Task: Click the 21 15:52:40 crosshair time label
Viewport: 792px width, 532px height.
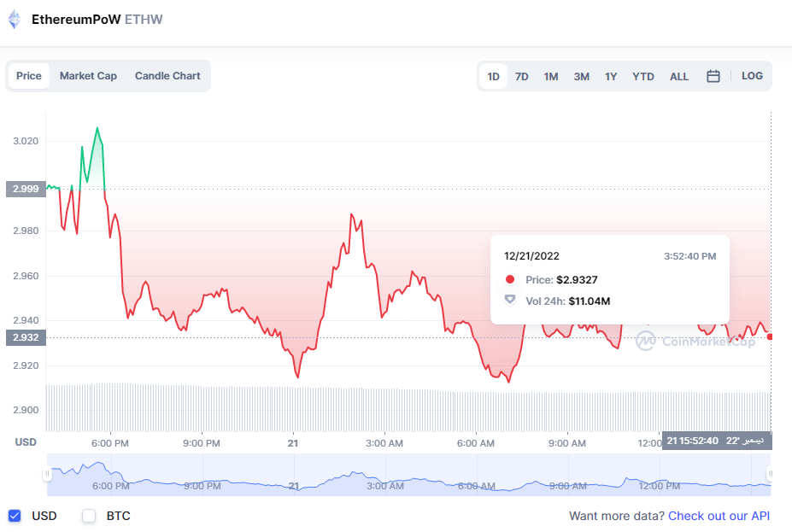Action: 717,441
